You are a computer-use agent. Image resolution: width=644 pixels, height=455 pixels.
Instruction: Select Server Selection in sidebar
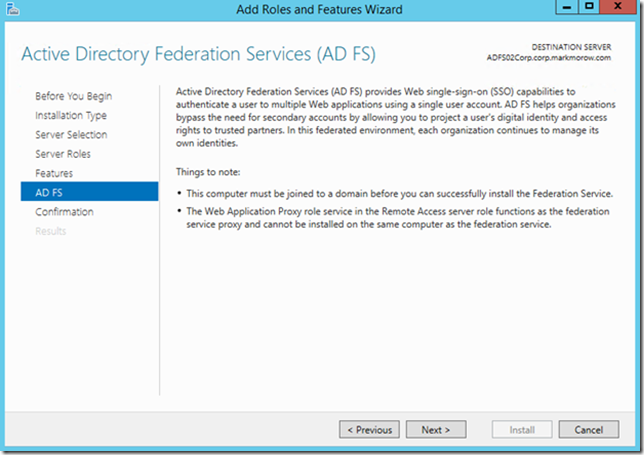coord(71,135)
